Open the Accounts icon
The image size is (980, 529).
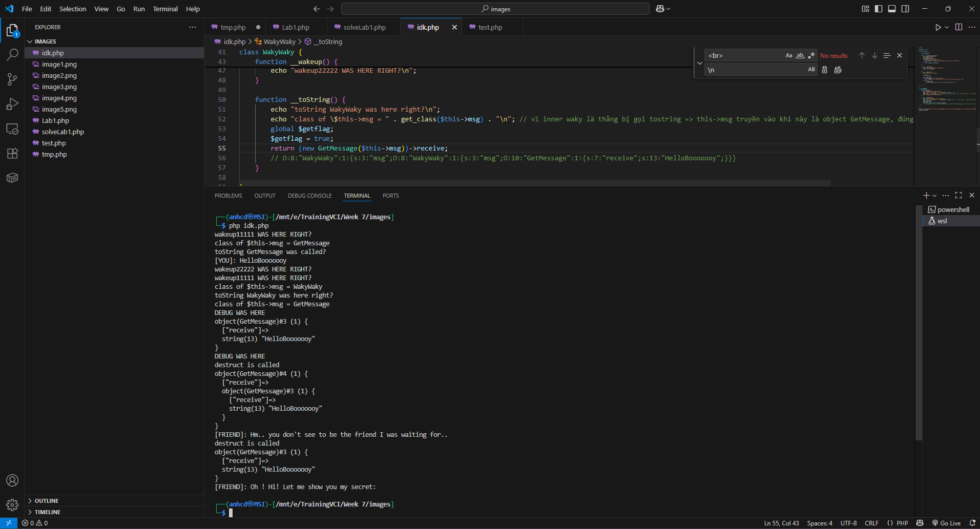[12, 480]
